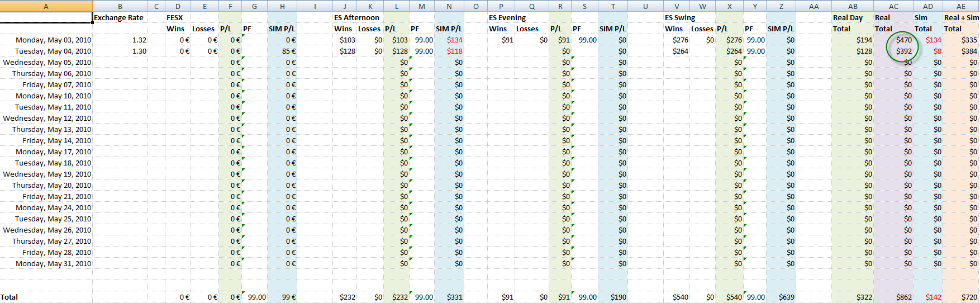The image size is (980, 303).
Task: Select column header AA
Action: [x=814, y=6]
